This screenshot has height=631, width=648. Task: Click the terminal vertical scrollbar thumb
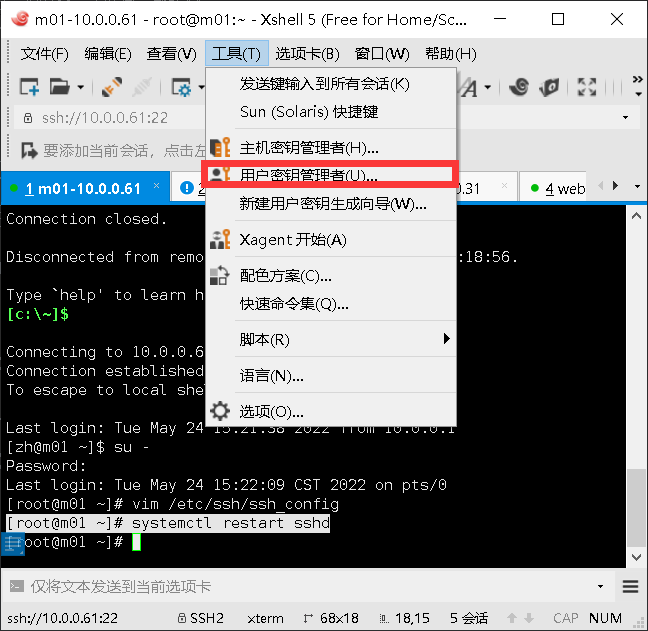point(636,508)
